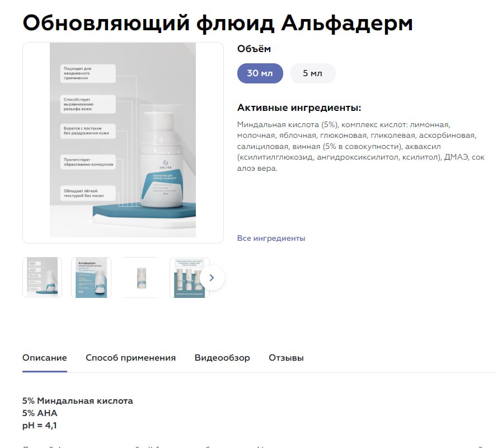Click the Активные ингредиенты: heading
497x448 pixels.
tap(299, 108)
